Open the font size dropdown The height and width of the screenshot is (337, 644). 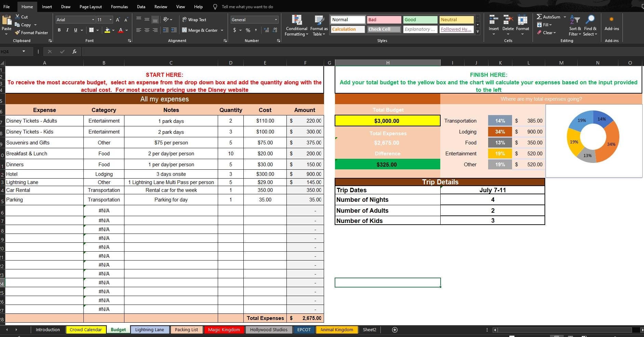[x=110, y=19]
